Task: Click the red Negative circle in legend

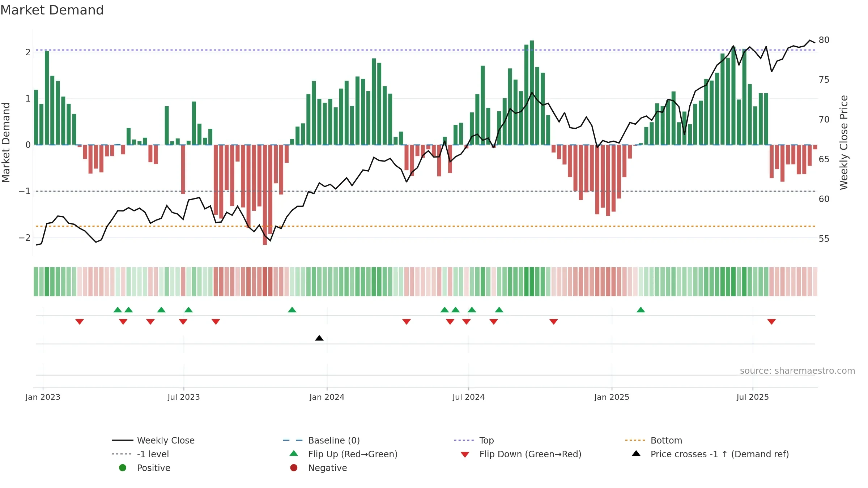Action: (294, 468)
